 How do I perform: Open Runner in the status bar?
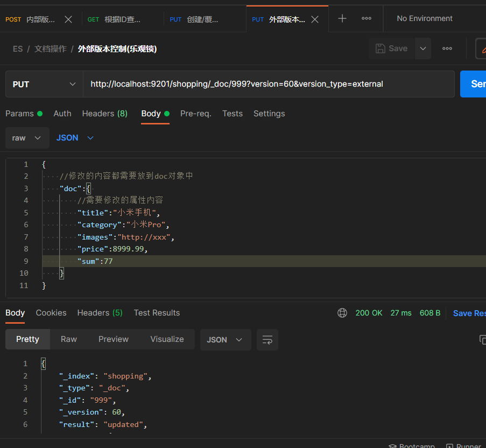tap(464, 446)
